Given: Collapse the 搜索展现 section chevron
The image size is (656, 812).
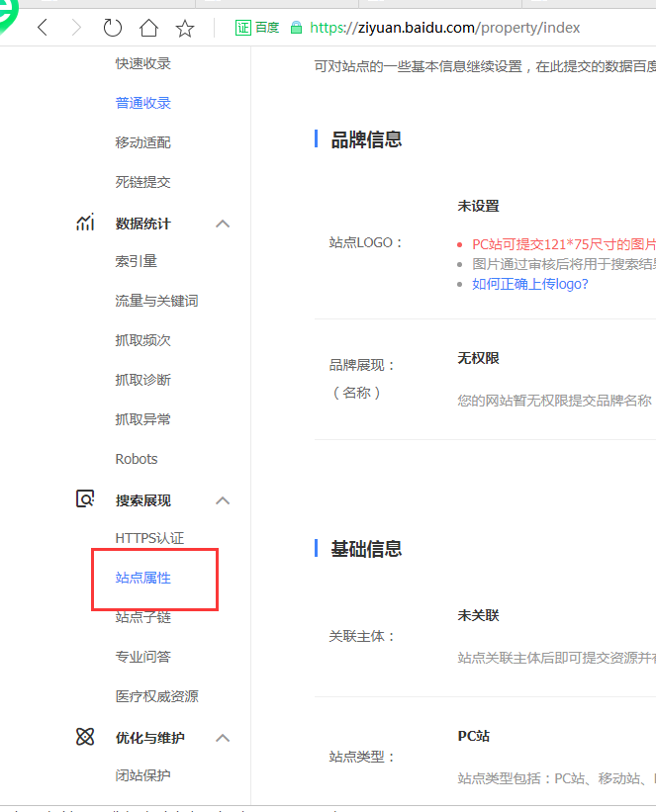Looking at the screenshot, I should pos(223,500).
